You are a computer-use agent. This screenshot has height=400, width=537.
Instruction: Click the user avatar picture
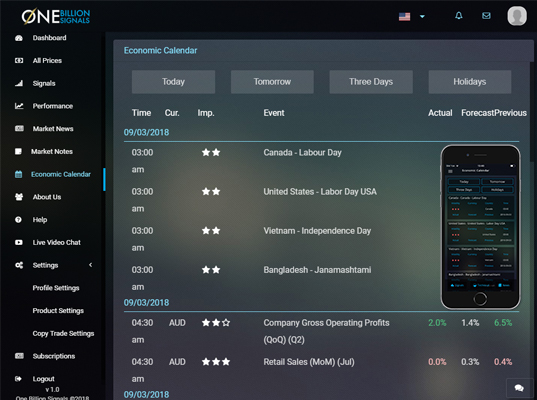point(517,16)
